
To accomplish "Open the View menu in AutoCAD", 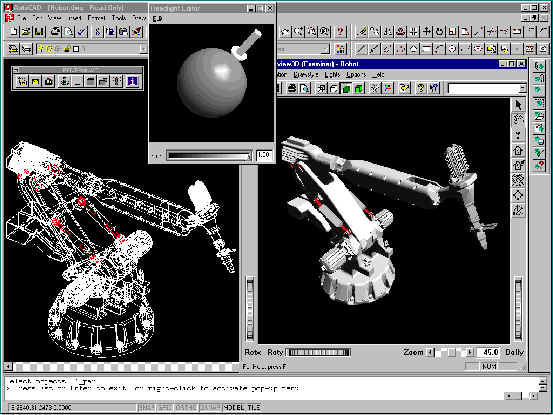I will point(54,18).
